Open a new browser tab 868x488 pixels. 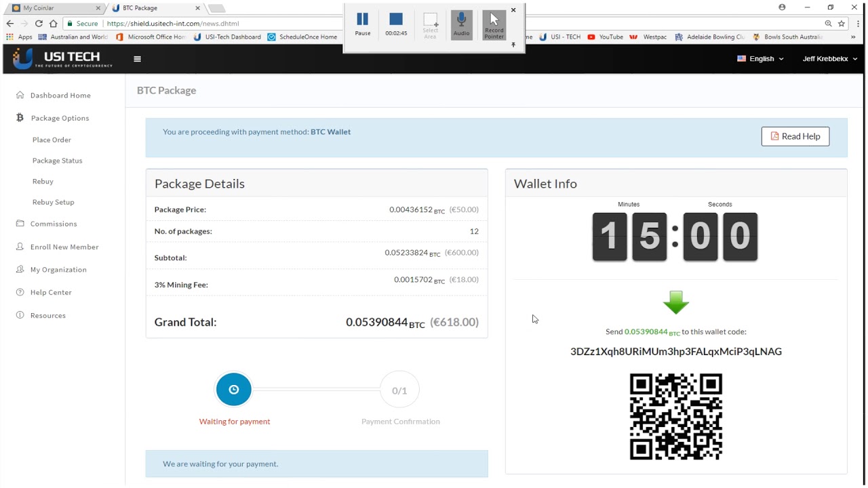coord(216,8)
